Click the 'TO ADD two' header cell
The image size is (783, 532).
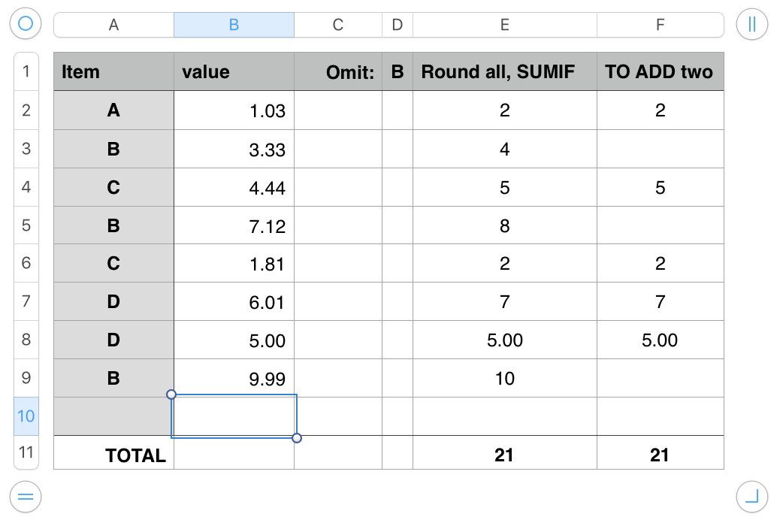(x=660, y=72)
